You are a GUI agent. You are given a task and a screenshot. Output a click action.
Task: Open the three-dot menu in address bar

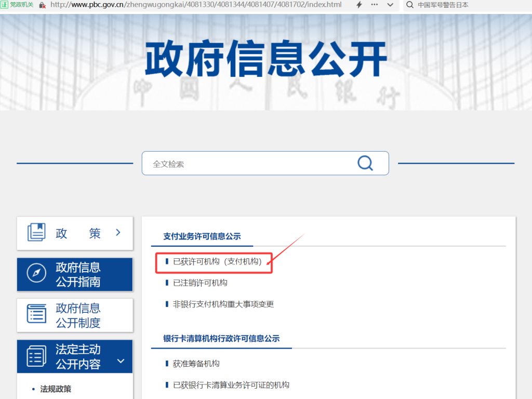tap(375, 5)
